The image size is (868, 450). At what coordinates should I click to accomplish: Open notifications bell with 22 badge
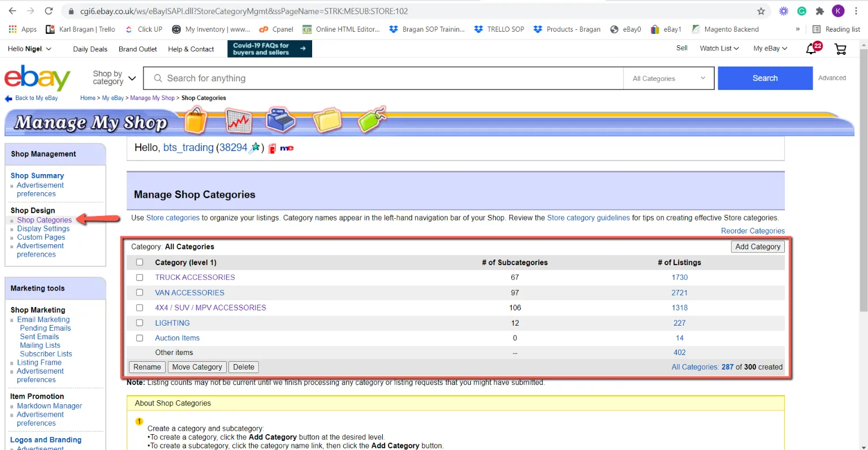pyautogui.click(x=813, y=49)
